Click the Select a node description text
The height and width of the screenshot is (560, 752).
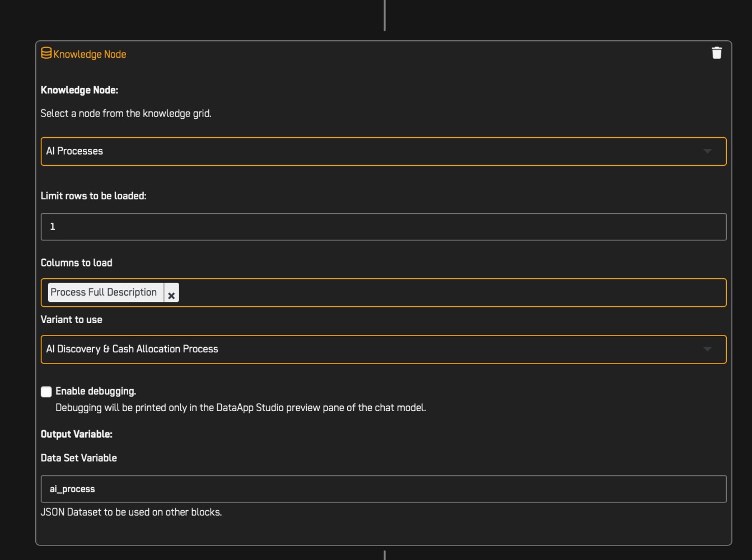(x=126, y=114)
